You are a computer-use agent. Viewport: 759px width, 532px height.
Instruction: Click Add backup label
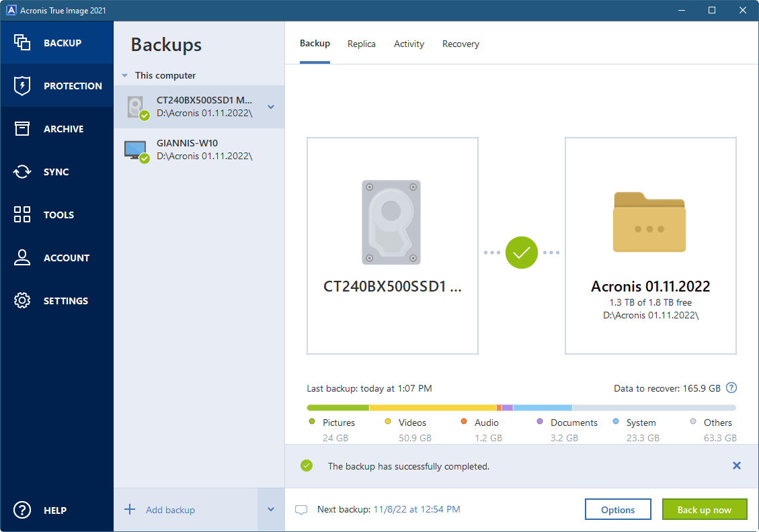click(x=170, y=510)
